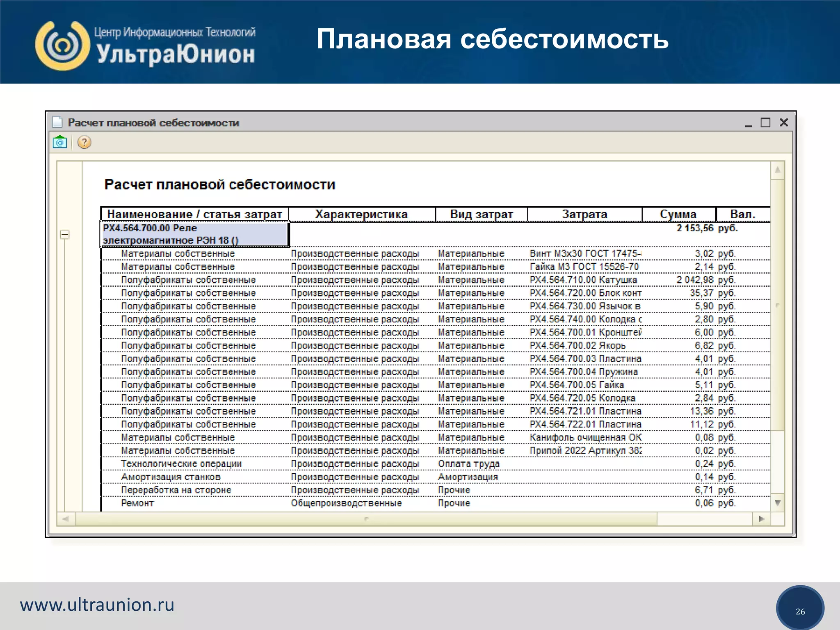Click vertical scrollbar down arrow
840x630 pixels.
pos(778,503)
